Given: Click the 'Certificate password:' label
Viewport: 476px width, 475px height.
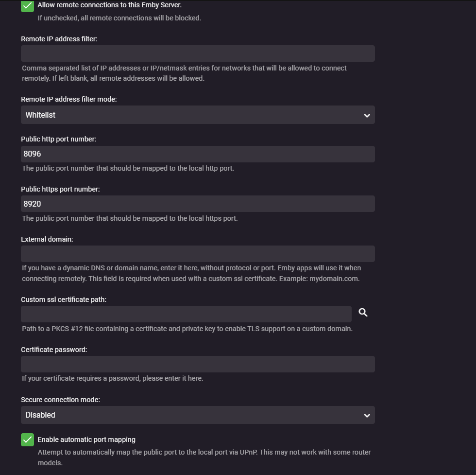Looking at the screenshot, I should pyautogui.click(x=54, y=350).
